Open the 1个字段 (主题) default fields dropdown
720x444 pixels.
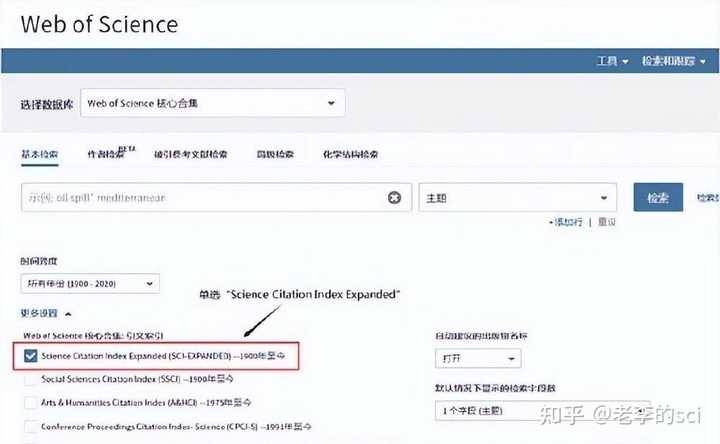(x=542, y=410)
